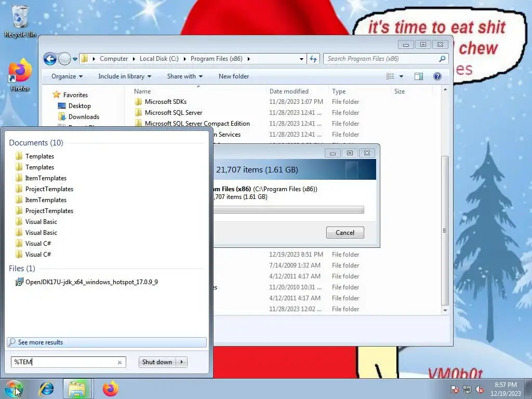The width and height of the screenshot is (532, 399).
Task: Select the Microsoft SQL Server folder
Action: point(174,113)
